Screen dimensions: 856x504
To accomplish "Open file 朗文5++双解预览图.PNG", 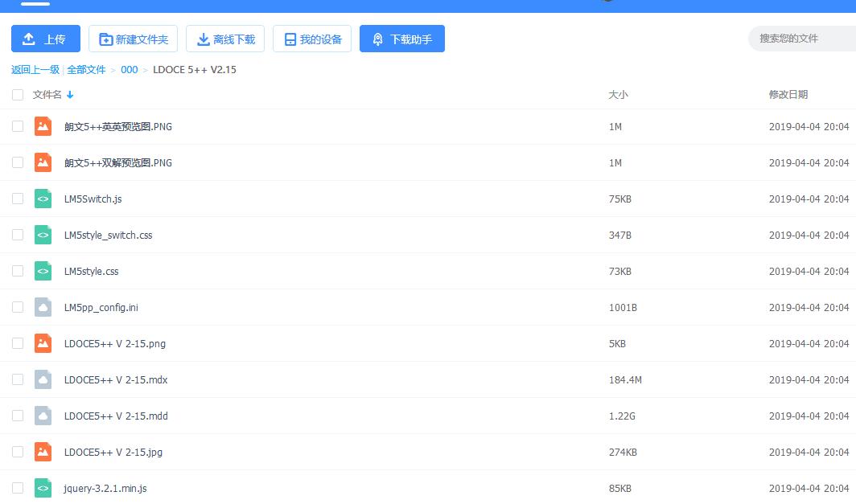I will coord(118,162).
